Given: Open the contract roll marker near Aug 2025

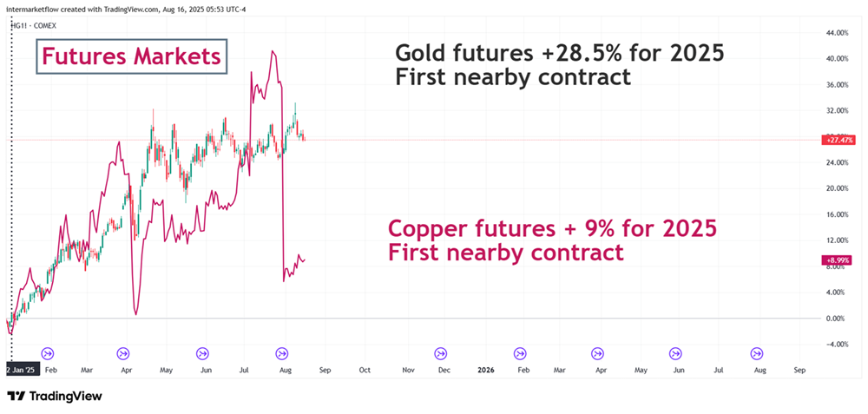Looking at the screenshot, I should click(282, 353).
